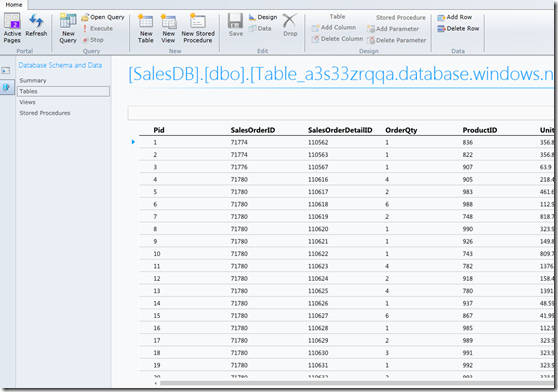Select Tables in the sidebar
The image size is (558, 392).
click(63, 91)
